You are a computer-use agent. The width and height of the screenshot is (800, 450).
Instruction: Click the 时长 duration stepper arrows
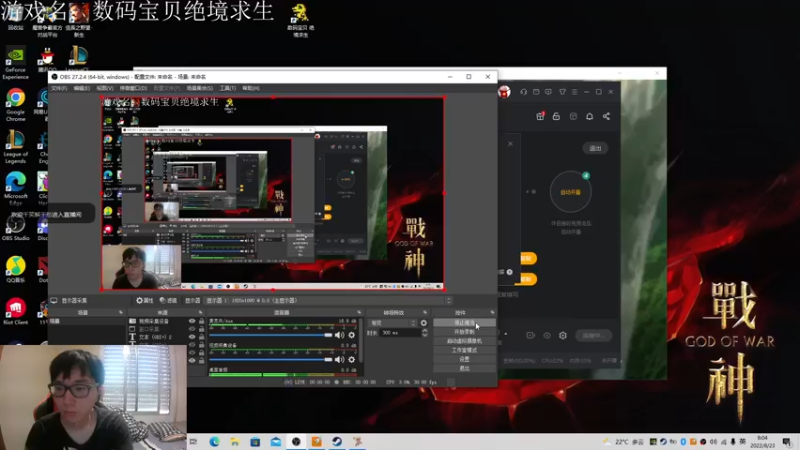(424, 333)
